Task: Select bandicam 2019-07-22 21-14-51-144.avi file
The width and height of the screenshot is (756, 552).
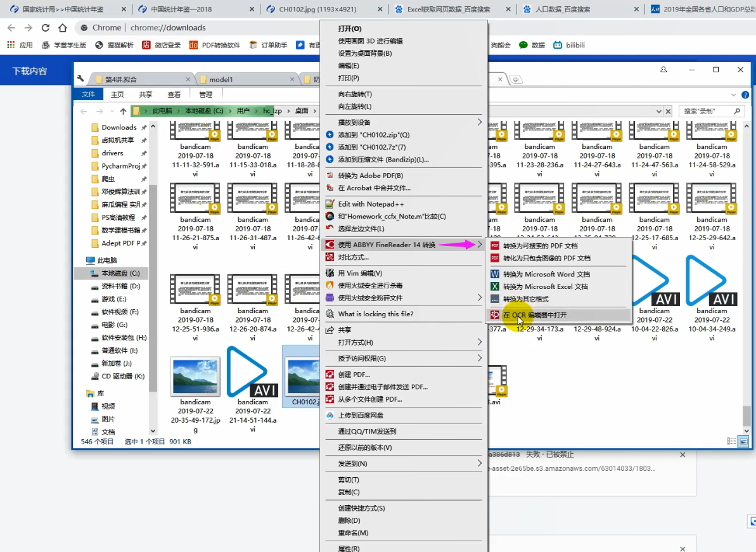Action: (x=253, y=389)
